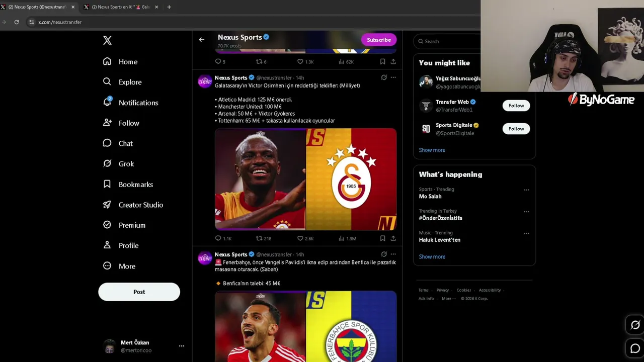Image resolution: width=644 pixels, height=362 pixels.
Task: Open Grok actions on the Osimhen post
Action: [x=384, y=77]
